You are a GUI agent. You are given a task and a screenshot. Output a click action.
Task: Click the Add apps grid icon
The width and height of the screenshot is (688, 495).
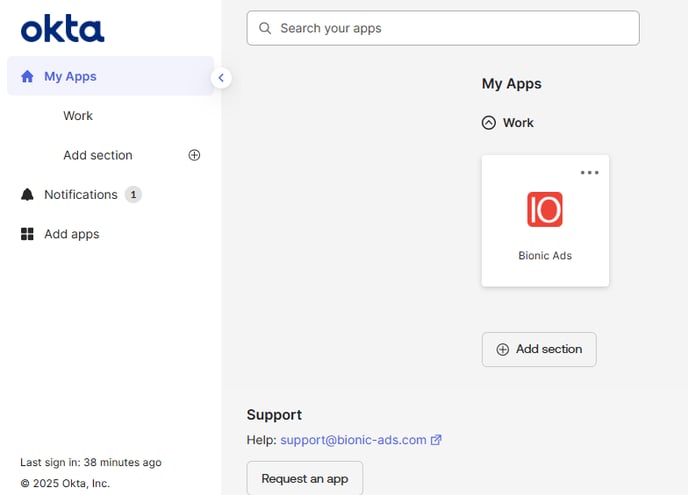click(27, 234)
